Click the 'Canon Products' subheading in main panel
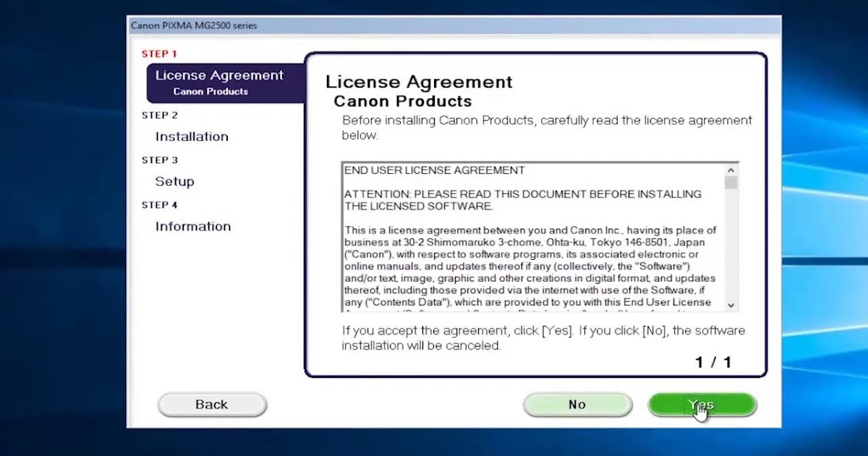868x456 pixels. pyautogui.click(x=402, y=101)
